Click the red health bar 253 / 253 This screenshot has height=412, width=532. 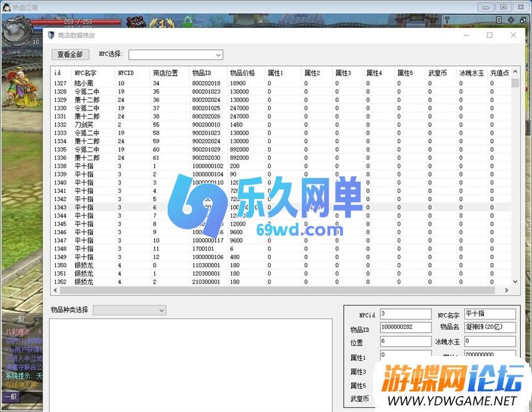[x=76, y=22]
